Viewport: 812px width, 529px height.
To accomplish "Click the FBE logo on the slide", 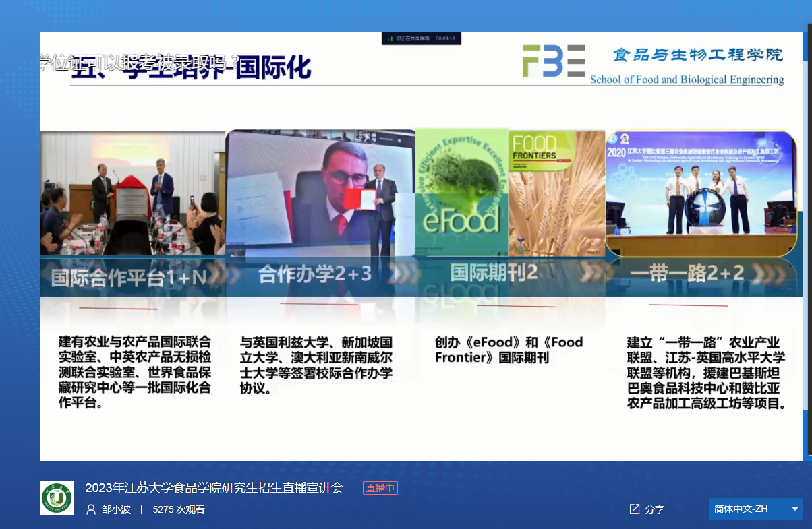I will click(553, 61).
